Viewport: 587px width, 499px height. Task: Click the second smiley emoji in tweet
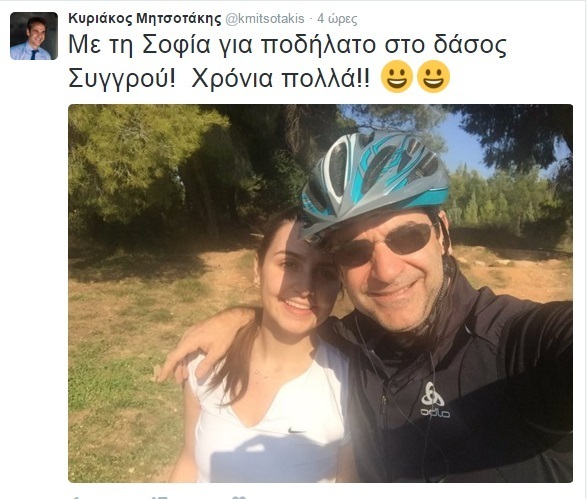(x=433, y=76)
